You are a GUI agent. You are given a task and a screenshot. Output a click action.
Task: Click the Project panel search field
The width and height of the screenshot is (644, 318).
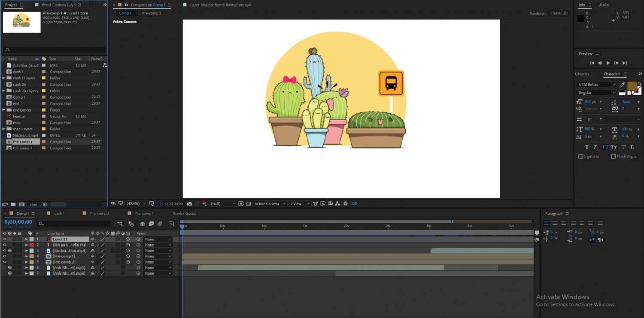pyautogui.click(x=54, y=50)
